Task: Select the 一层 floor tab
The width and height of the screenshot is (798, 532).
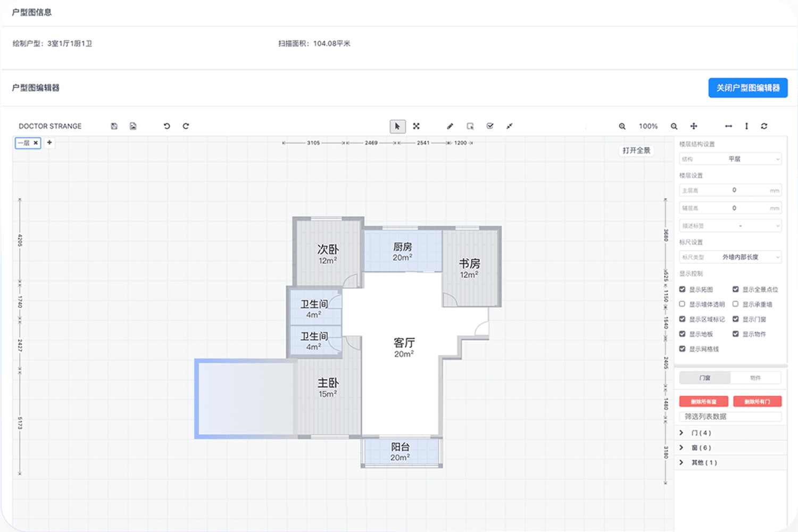Action: (24, 143)
